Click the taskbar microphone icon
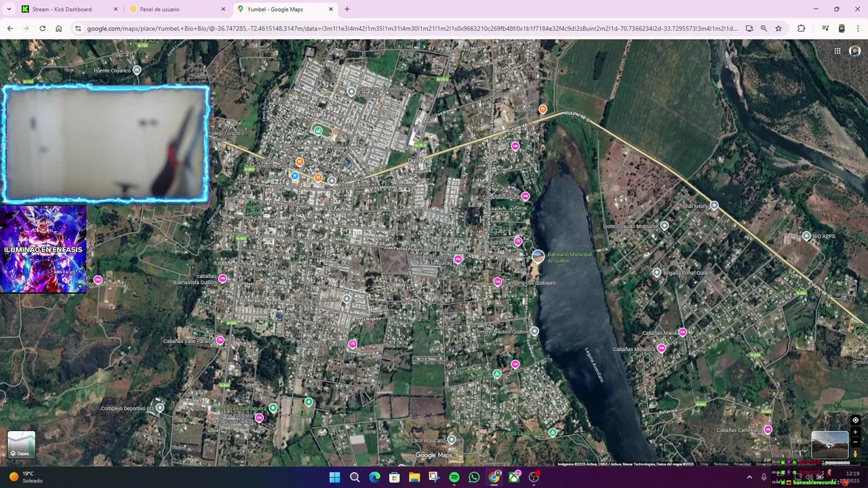868x488 pixels. pyautogui.click(x=764, y=477)
